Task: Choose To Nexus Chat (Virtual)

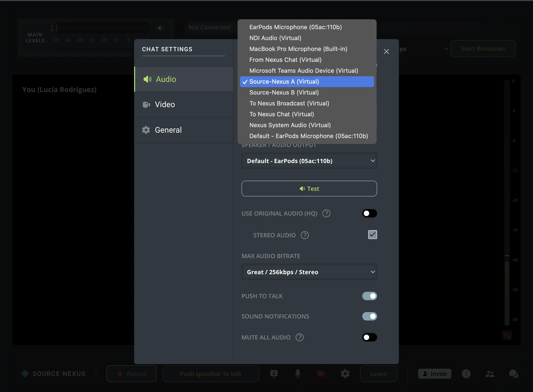Action: tap(307, 114)
